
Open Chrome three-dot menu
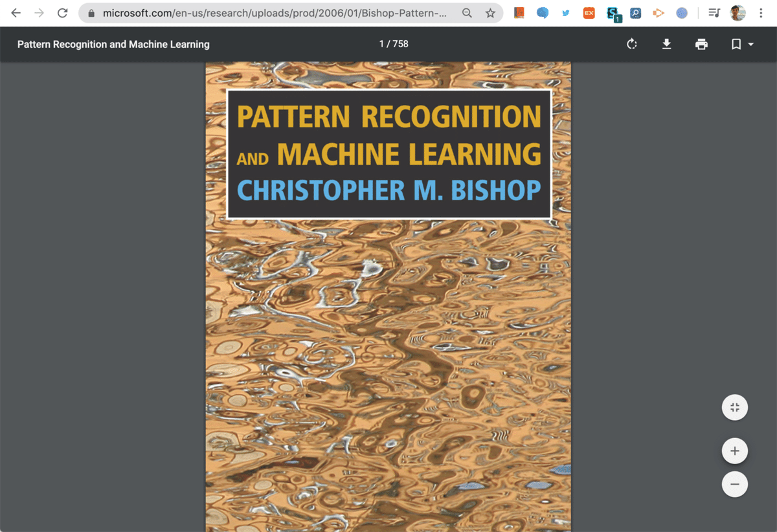click(761, 13)
